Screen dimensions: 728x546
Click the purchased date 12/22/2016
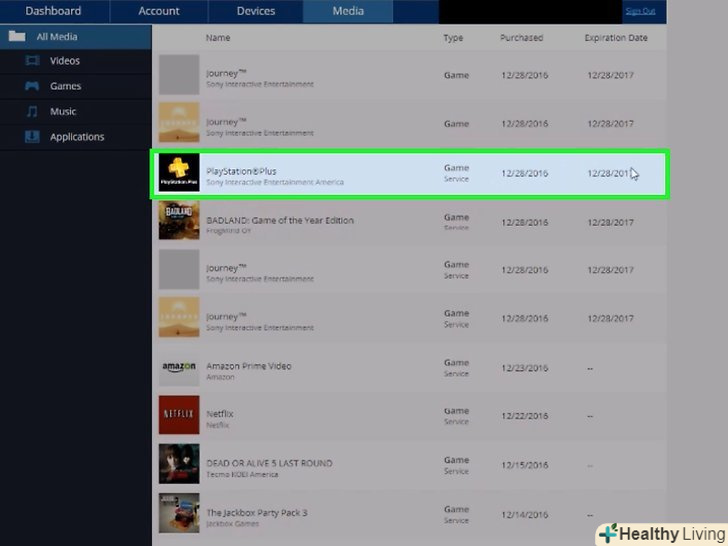coord(525,416)
